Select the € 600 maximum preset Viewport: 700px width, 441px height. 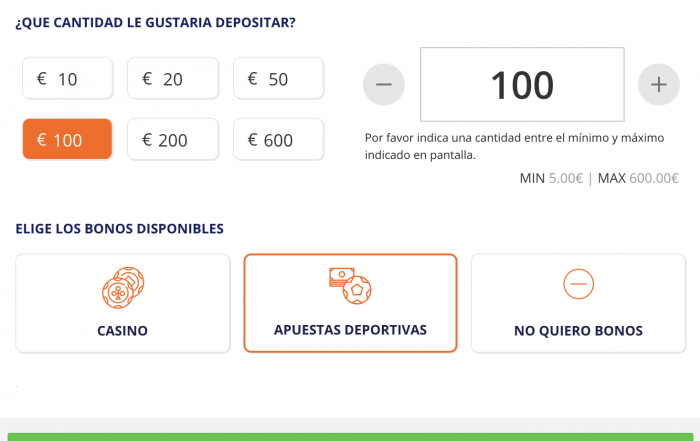click(279, 139)
